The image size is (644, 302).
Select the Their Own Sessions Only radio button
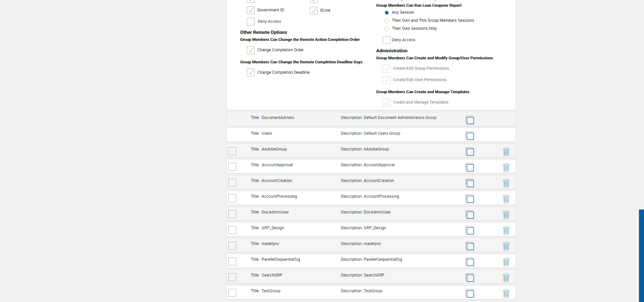(x=387, y=29)
